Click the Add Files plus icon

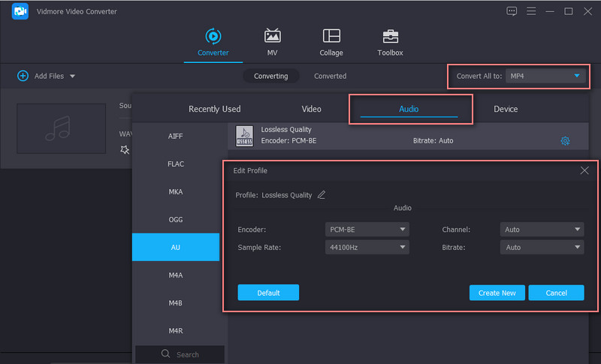(x=23, y=76)
